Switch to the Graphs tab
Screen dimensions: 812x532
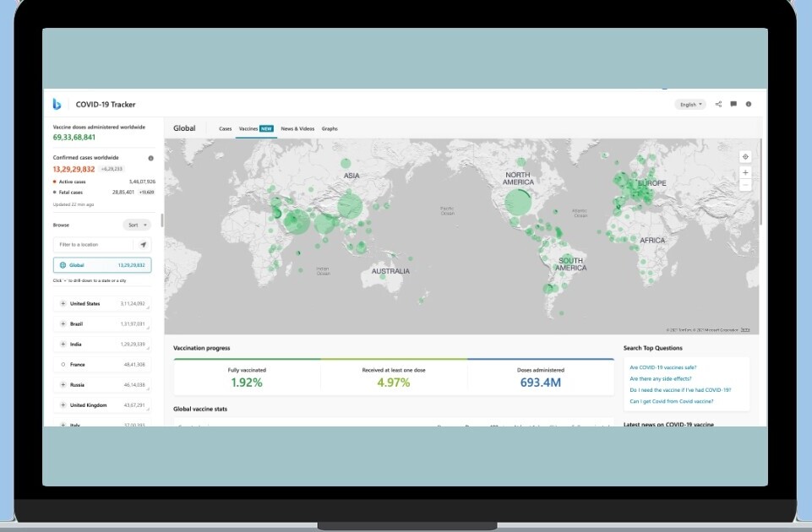point(330,129)
